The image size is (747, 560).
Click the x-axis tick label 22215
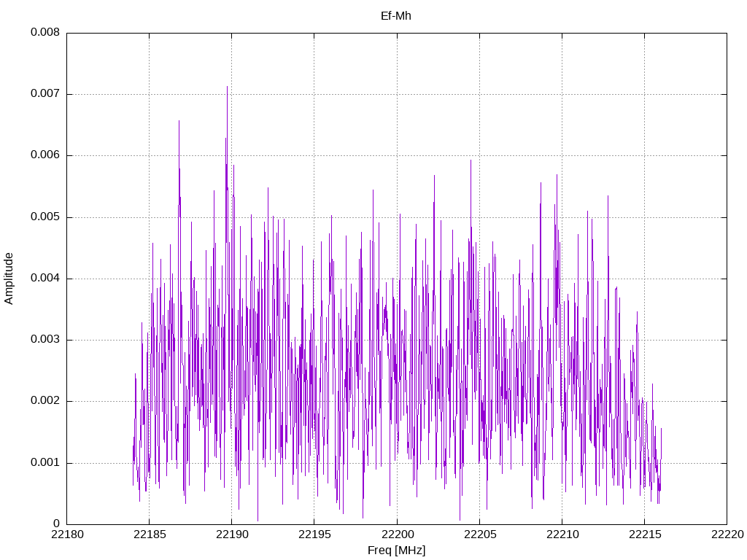[645, 534]
